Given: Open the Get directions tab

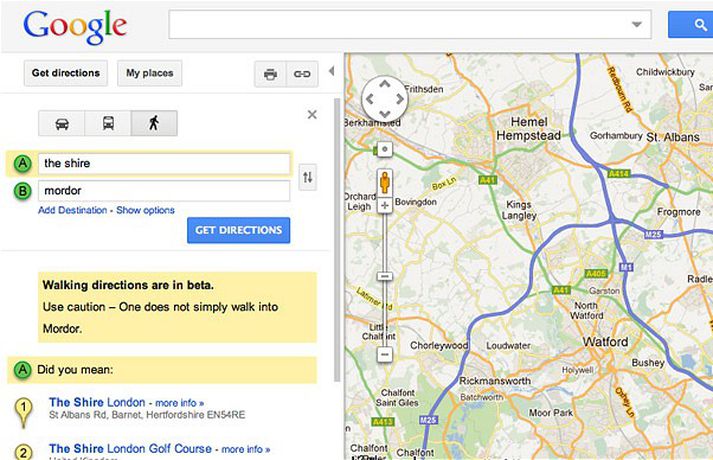Looking at the screenshot, I should tap(66, 73).
